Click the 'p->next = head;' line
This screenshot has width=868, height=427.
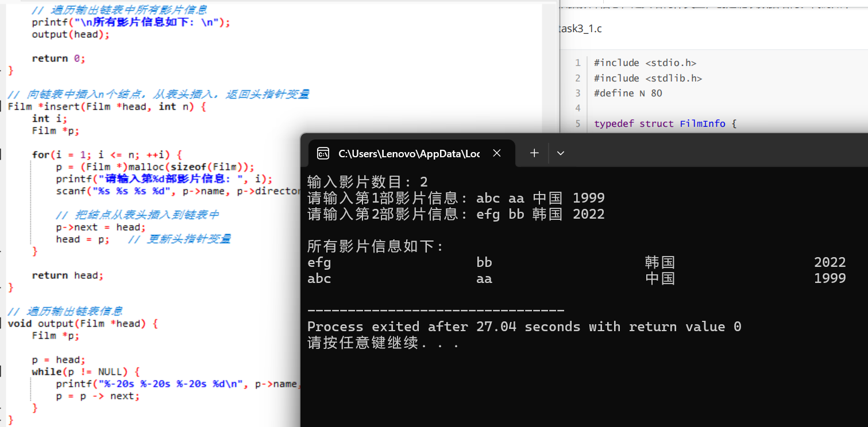click(101, 227)
